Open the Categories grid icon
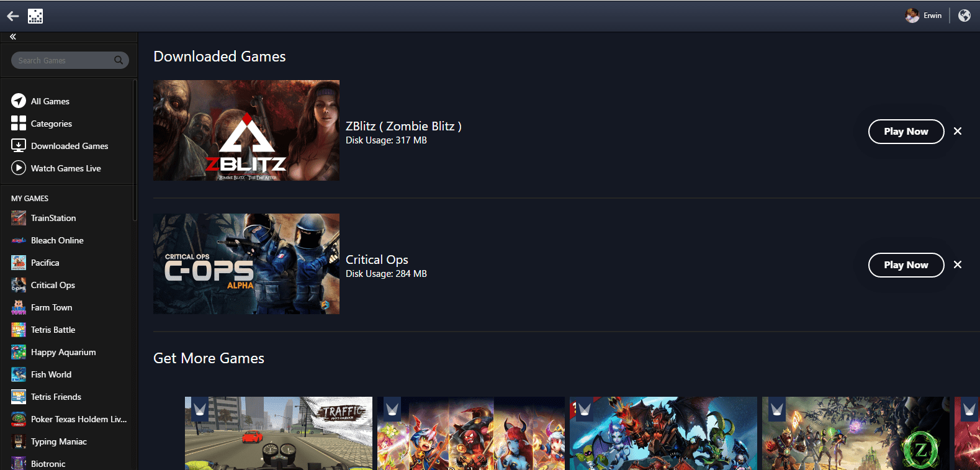Image resolution: width=980 pixels, height=470 pixels. pyautogui.click(x=19, y=123)
